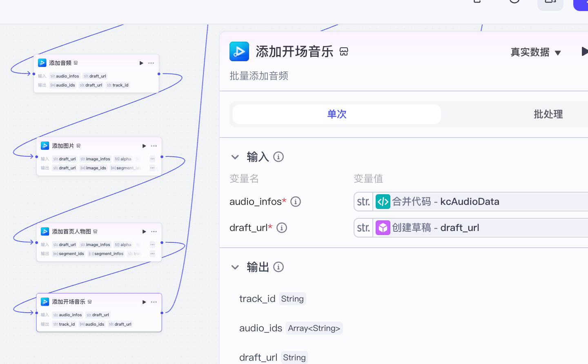The height and width of the screenshot is (364, 588).
Task: Switch to the 批处理 mode tab
Action: click(548, 114)
